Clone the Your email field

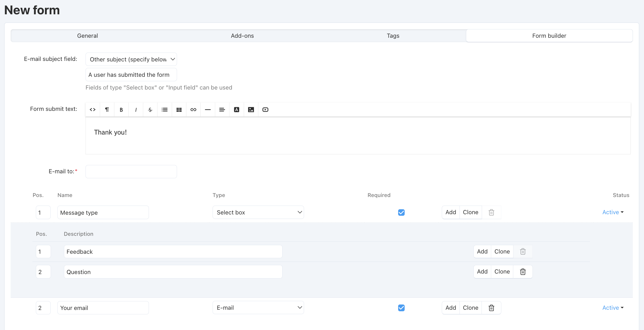[x=471, y=308]
